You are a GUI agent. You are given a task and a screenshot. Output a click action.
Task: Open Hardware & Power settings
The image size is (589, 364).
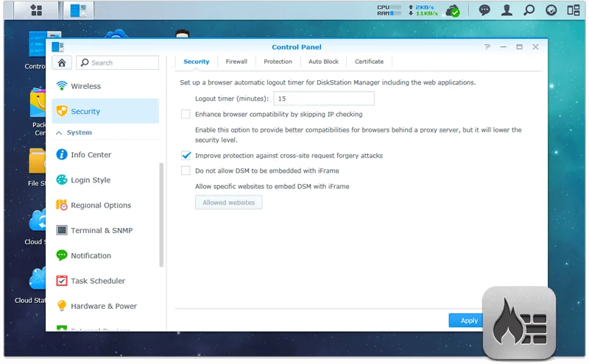pos(103,306)
